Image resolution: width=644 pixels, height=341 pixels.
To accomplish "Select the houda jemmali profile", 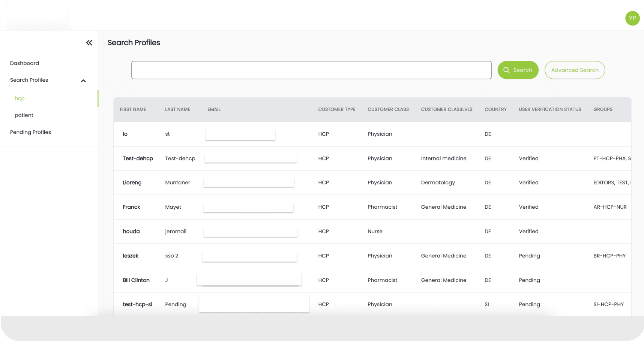I will tap(131, 231).
